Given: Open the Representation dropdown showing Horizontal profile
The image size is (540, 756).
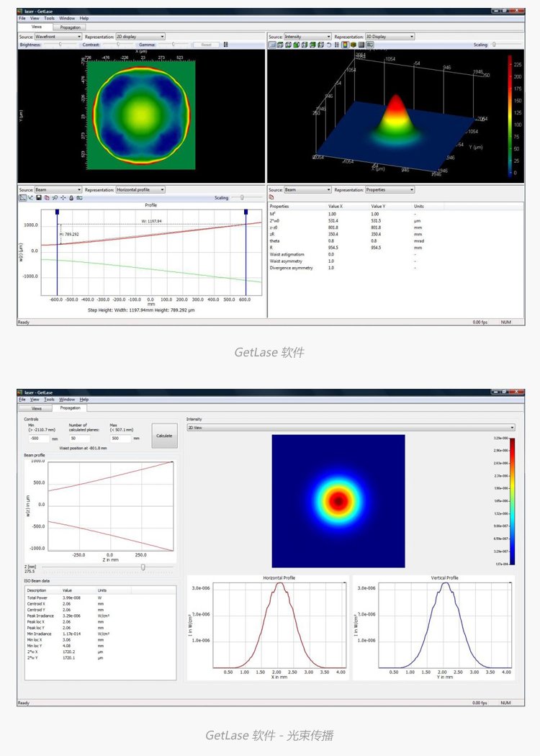Looking at the screenshot, I should 140,189.
